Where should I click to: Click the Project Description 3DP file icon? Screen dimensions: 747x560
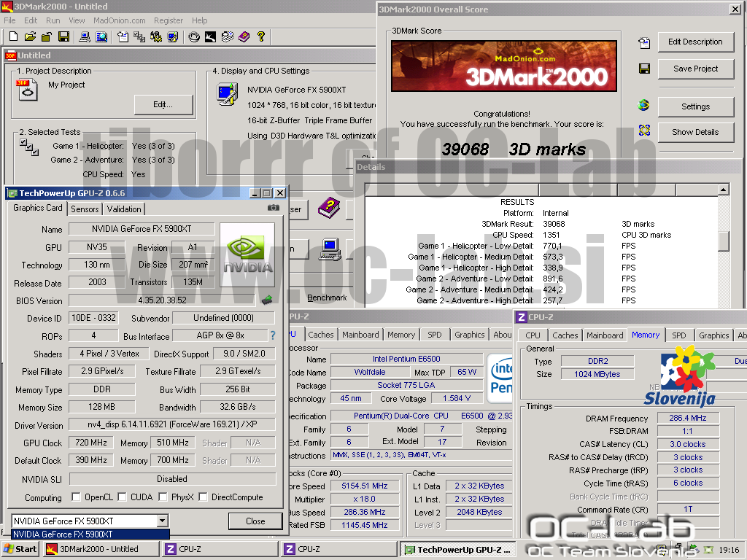pos(27,90)
